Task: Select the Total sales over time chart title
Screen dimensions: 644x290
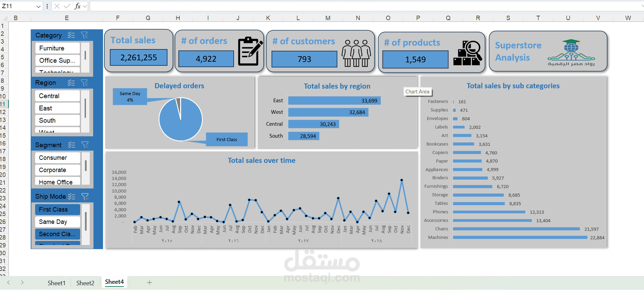Action: pyautogui.click(x=262, y=161)
